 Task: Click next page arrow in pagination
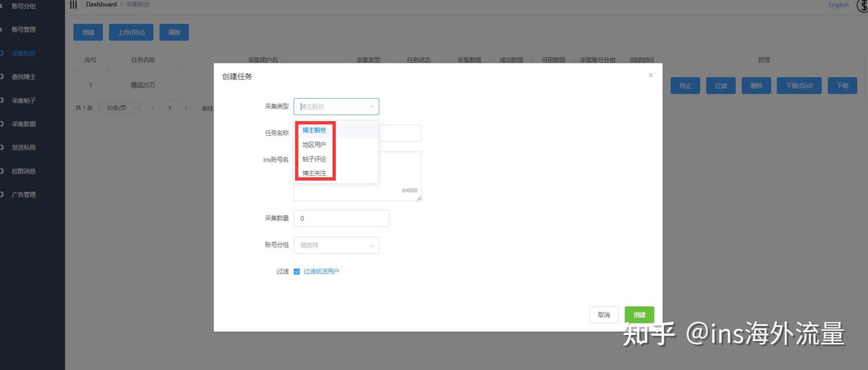coord(186,108)
